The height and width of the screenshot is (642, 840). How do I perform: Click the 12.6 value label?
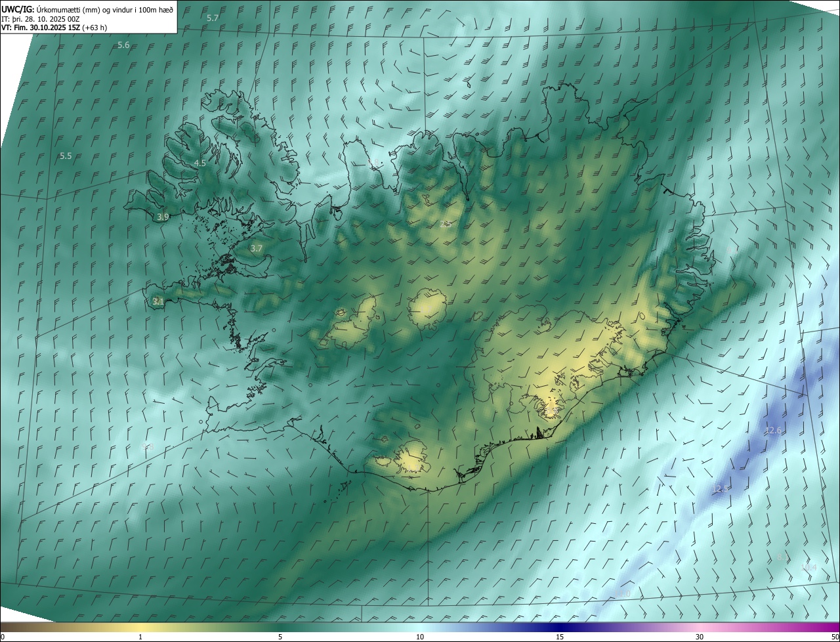tap(774, 431)
